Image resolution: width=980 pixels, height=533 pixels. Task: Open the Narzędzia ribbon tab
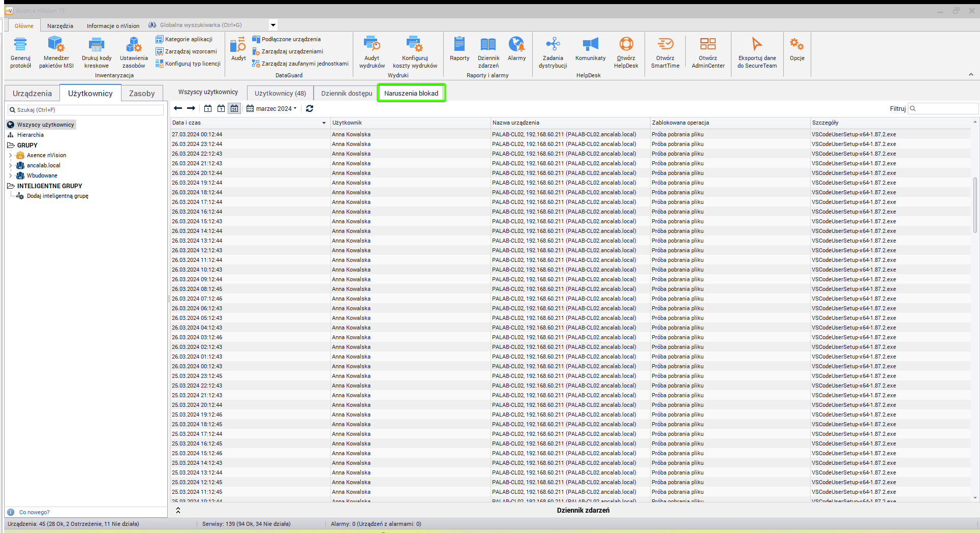point(60,25)
